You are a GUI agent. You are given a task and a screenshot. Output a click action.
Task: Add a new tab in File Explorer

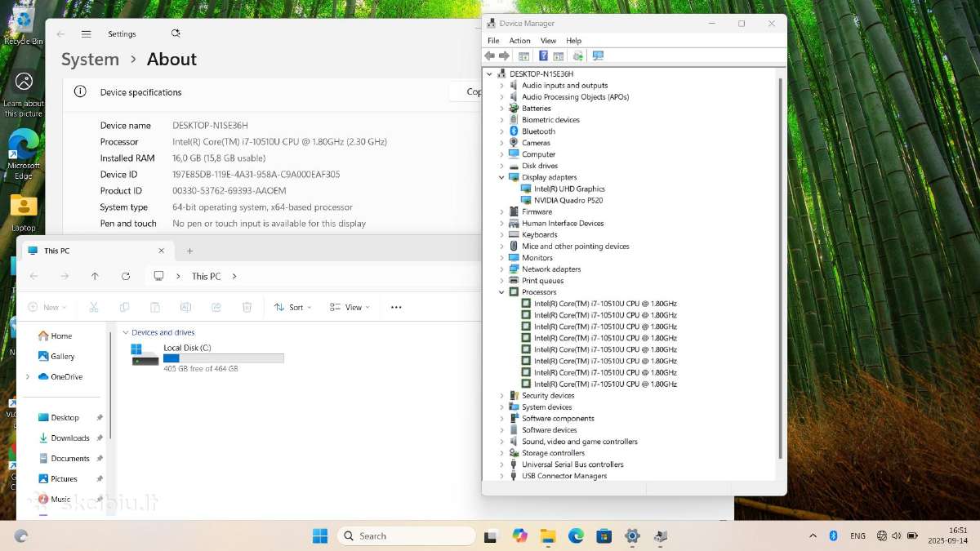click(189, 251)
